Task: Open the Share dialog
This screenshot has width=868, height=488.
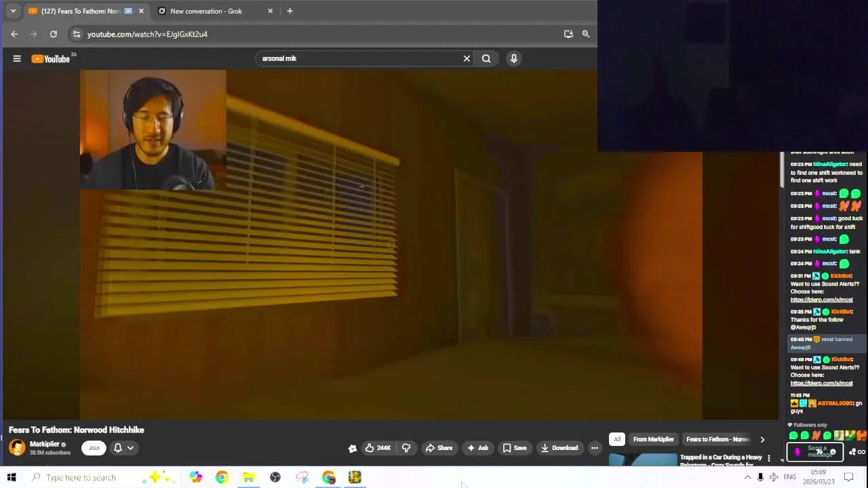Action: [439, 447]
